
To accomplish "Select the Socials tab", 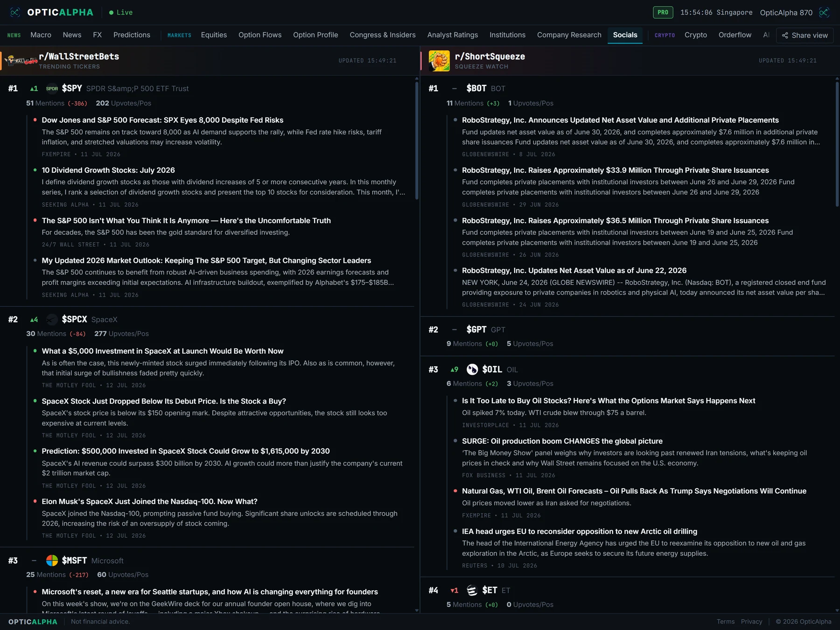I will click(x=625, y=35).
